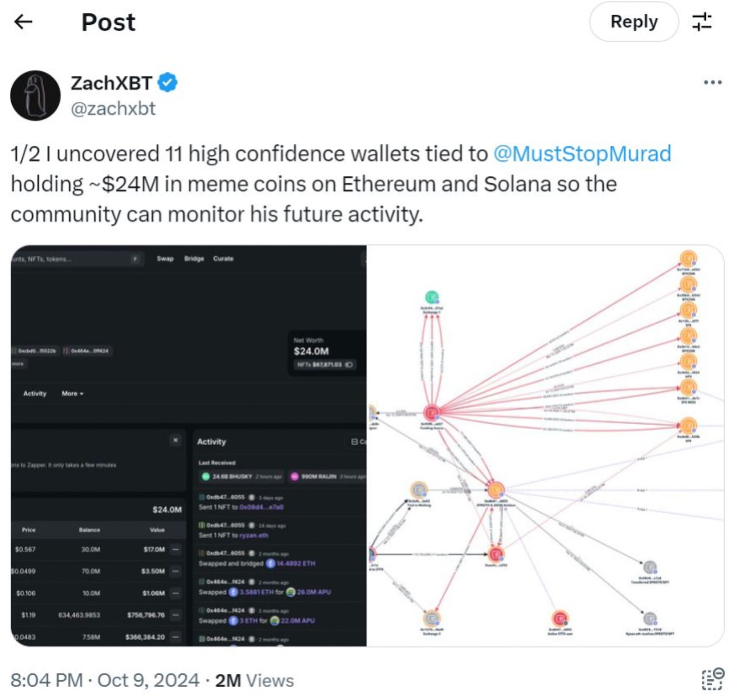Click the ellipsis on the $17.0M row
Image resolution: width=729 pixels, height=700 pixels.
(x=175, y=549)
